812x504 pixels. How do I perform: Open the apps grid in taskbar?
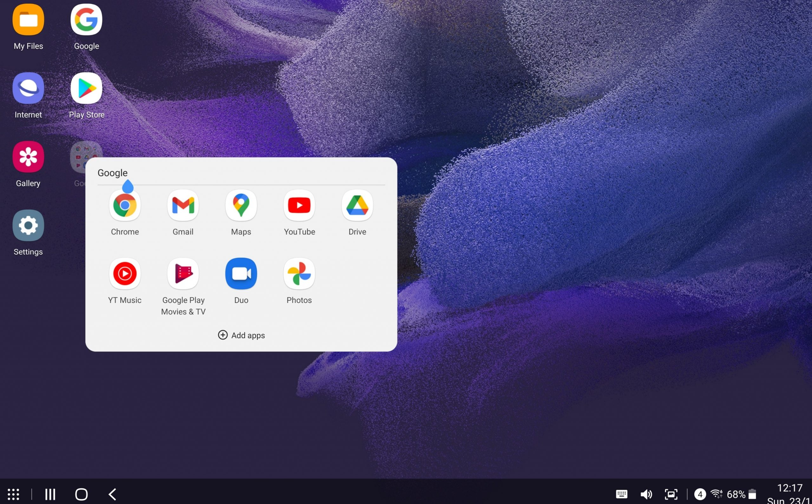click(x=13, y=494)
